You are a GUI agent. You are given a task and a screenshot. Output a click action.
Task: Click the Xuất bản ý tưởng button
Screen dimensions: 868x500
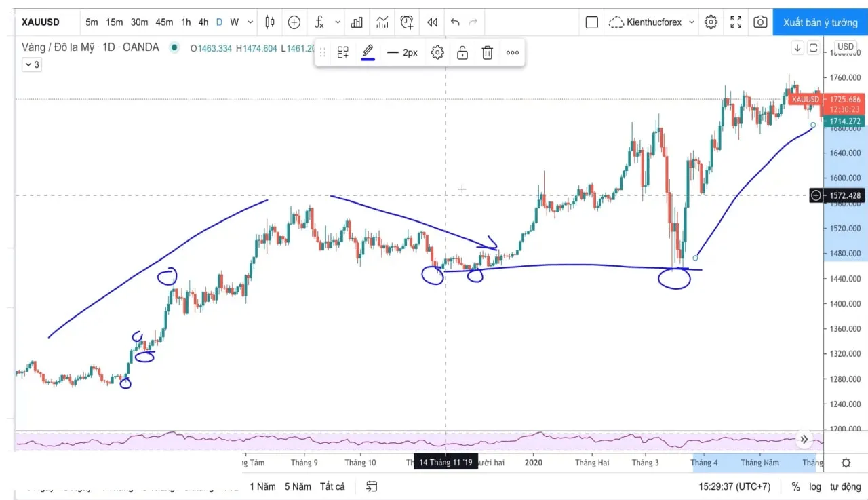pos(821,22)
